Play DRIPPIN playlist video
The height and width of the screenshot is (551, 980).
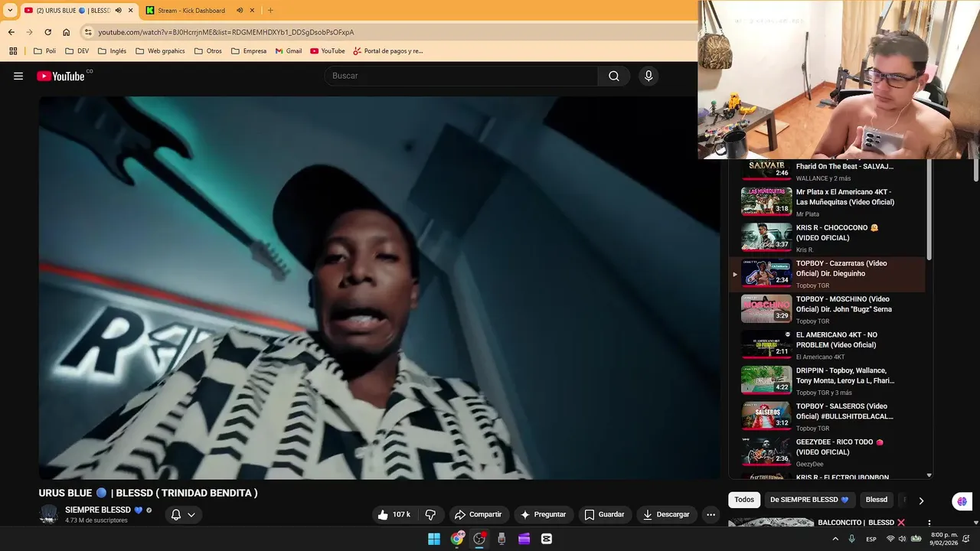pos(827,381)
